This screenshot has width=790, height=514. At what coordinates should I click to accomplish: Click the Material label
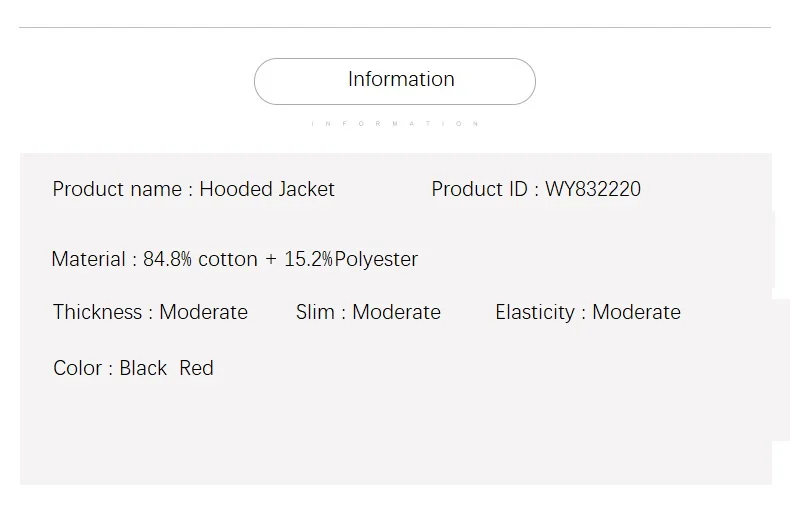(x=88, y=259)
